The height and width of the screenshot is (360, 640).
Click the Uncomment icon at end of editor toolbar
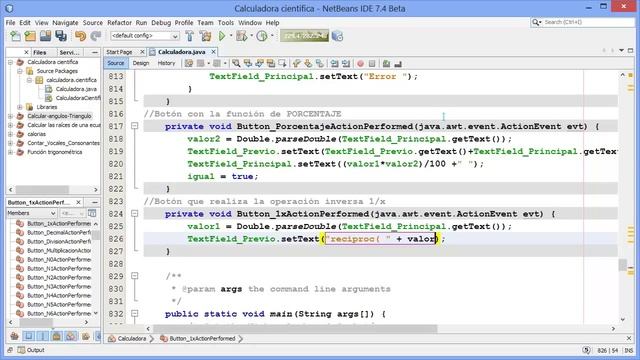pyautogui.click(x=398, y=63)
